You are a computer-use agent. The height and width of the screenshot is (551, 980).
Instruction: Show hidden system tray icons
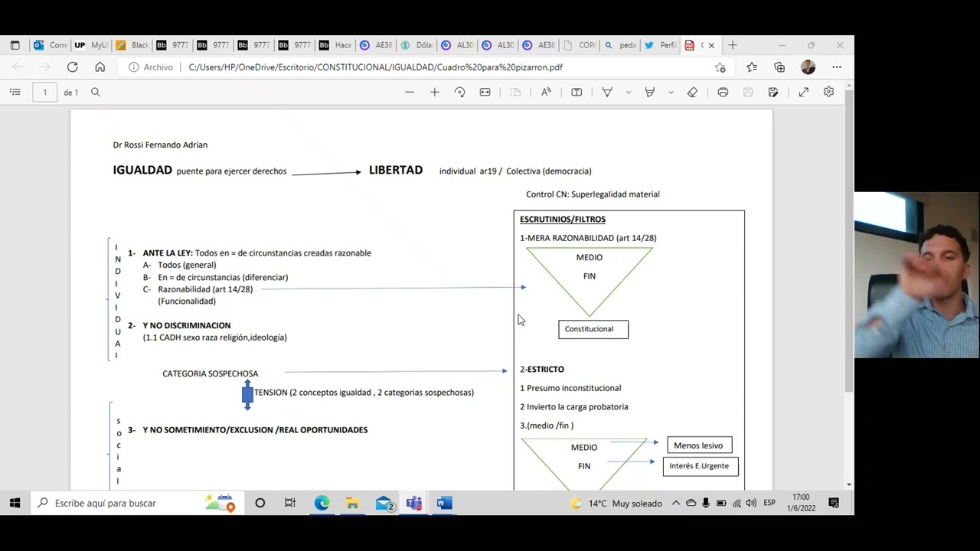676,503
